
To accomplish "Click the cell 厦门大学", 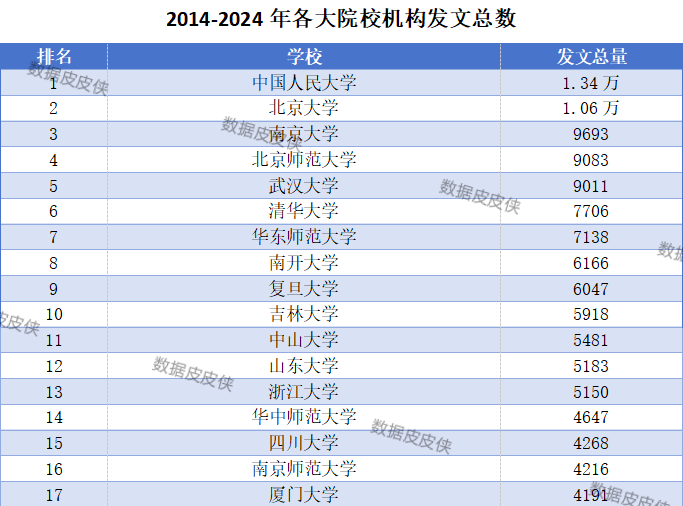I will [304, 495].
